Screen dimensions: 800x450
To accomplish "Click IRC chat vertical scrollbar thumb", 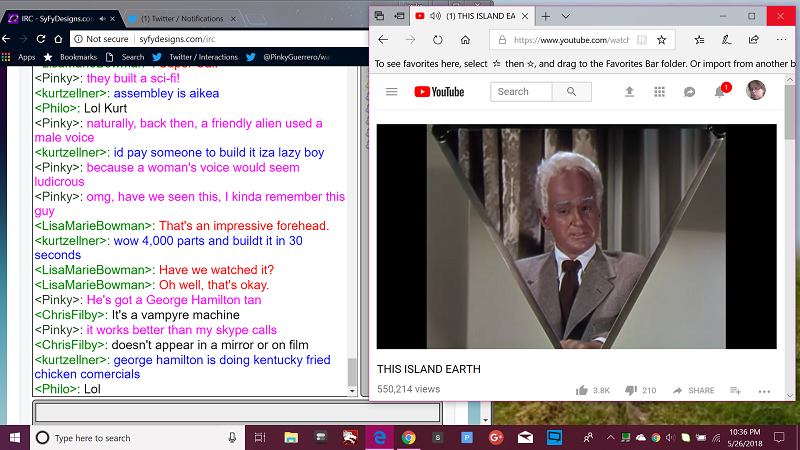I will [352, 372].
